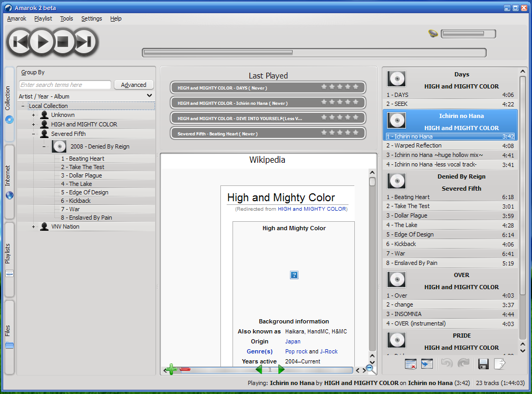Viewport: 532px width, 394px height.
Task: Click the Denied By Reign album cover in tree
Action: click(x=59, y=146)
